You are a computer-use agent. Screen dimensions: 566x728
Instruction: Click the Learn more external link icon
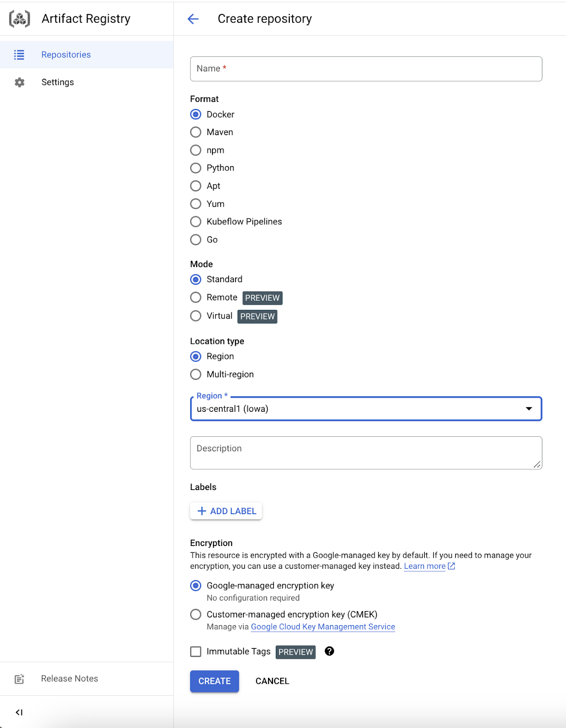pos(451,566)
